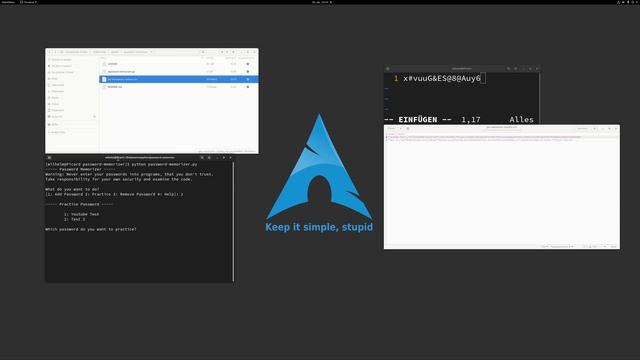Open the Aktivitäten overview in the top bar

[x=8, y=2]
